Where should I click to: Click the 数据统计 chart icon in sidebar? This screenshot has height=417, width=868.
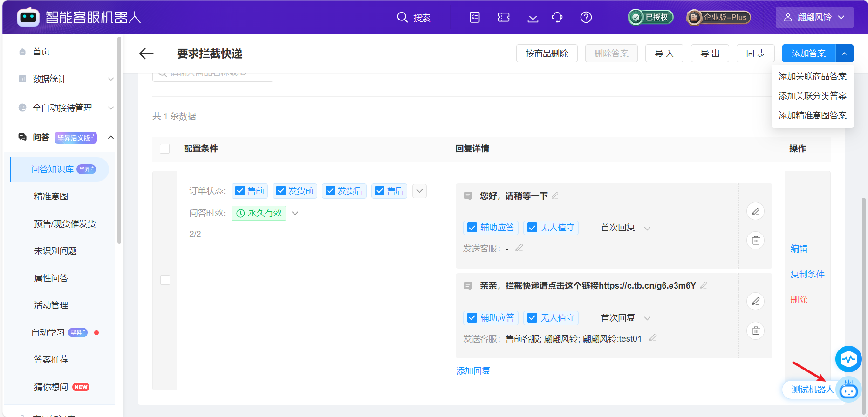[22, 79]
